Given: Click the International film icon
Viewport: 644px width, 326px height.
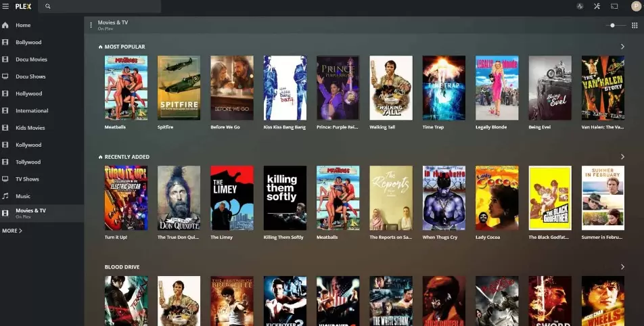Looking at the screenshot, I should click(x=5, y=110).
